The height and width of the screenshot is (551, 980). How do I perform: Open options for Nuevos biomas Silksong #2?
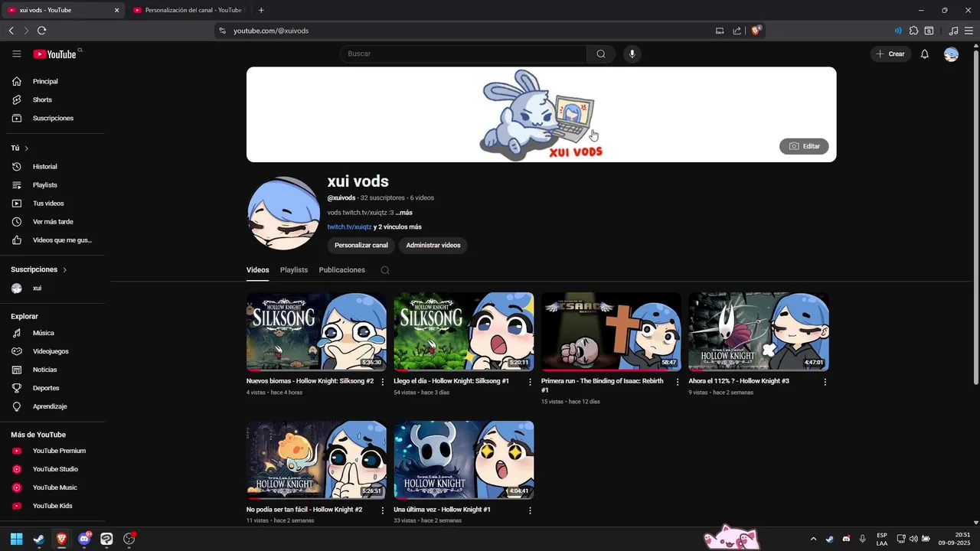click(383, 382)
